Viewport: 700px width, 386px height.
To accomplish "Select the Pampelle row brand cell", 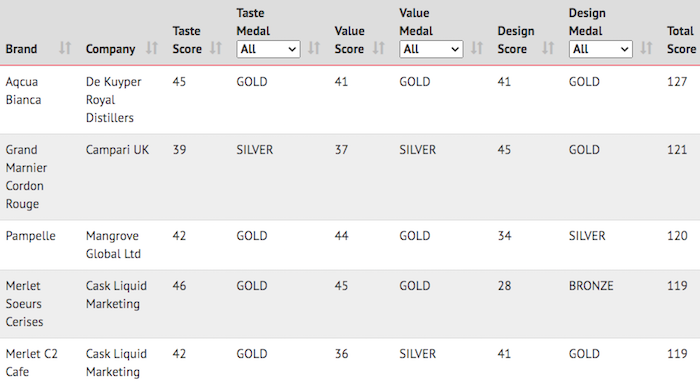I will pyautogui.click(x=30, y=236).
